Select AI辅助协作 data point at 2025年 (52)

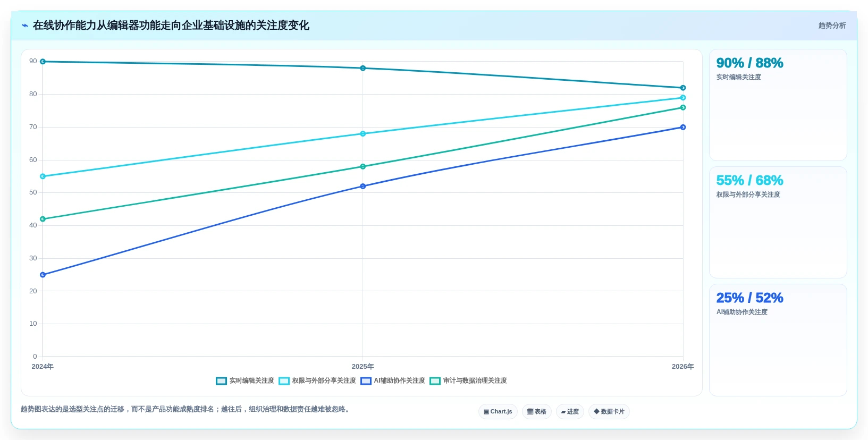[x=363, y=186]
